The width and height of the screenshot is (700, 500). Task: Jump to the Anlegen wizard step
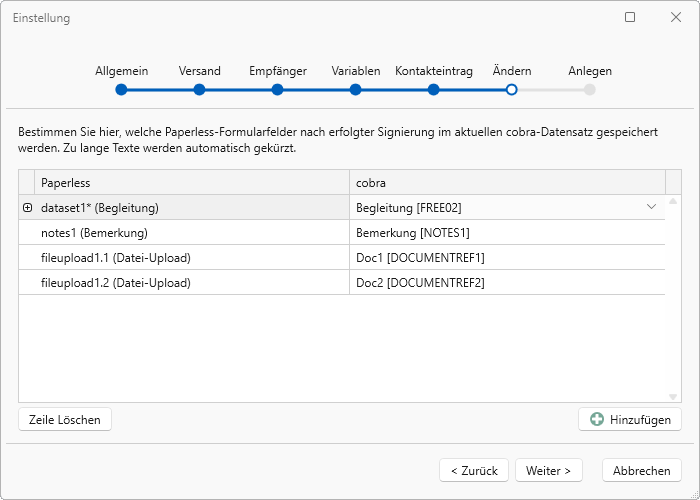point(590,90)
